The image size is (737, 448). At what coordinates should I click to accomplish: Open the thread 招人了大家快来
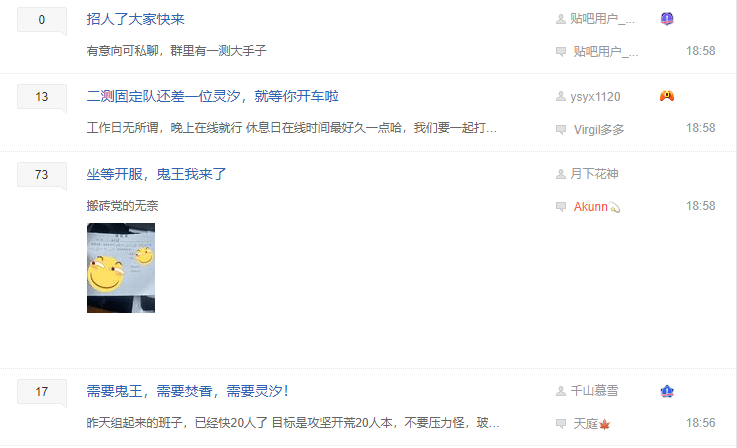(135, 19)
